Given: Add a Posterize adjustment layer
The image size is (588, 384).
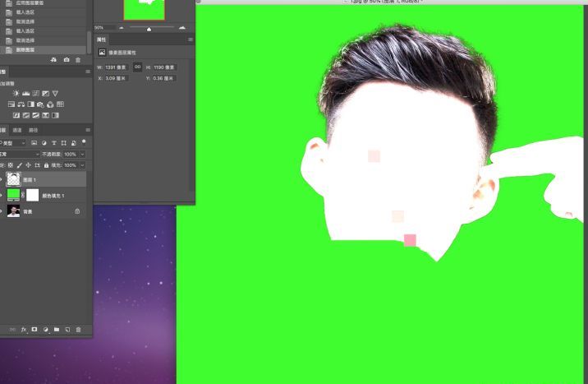Looking at the screenshot, I should (26, 115).
